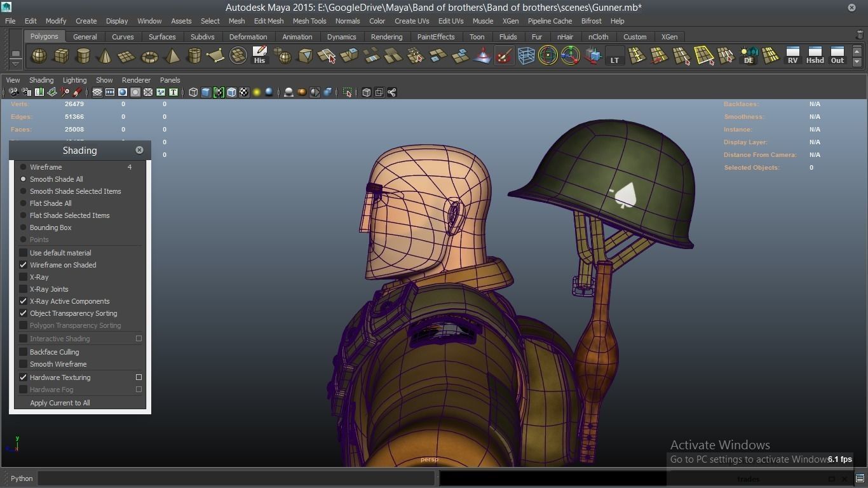Click the share nodes icon in panel toolbar
The width and height of the screenshot is (868, 488).
tap(392, 93)
